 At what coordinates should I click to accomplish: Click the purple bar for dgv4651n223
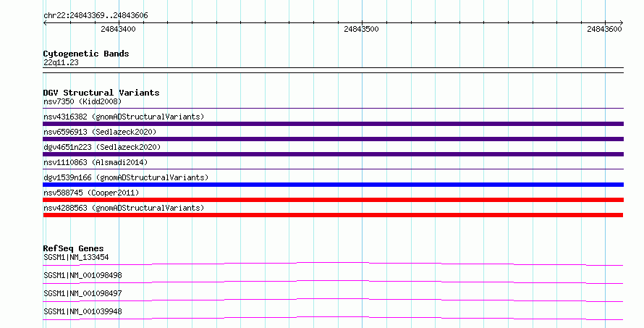click(x=333, y=154)
